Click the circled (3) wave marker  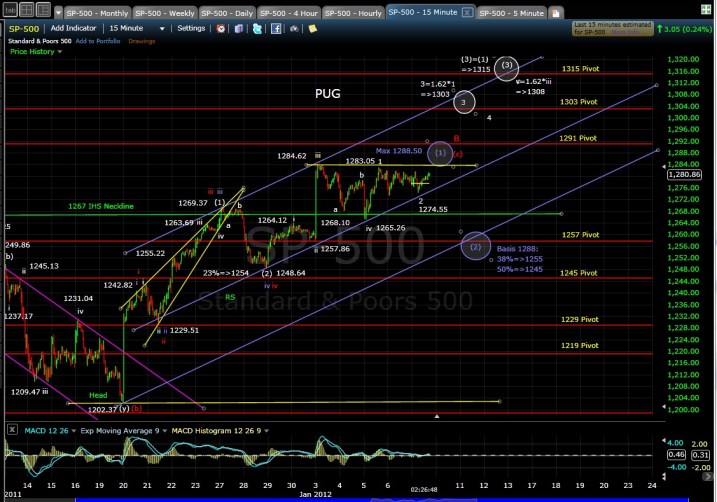[x=507, y=68]
